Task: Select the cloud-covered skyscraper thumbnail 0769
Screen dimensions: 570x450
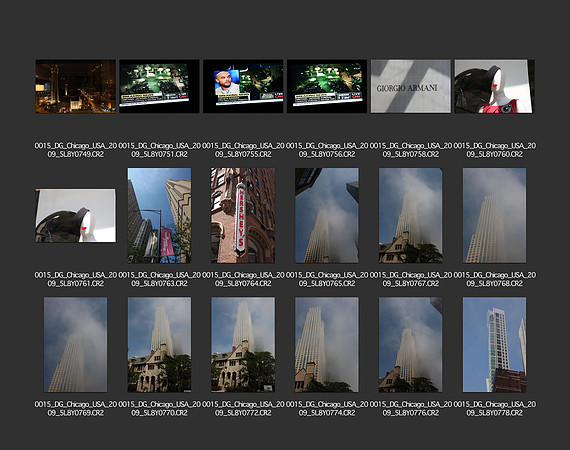Action: [x=76, y=345]
